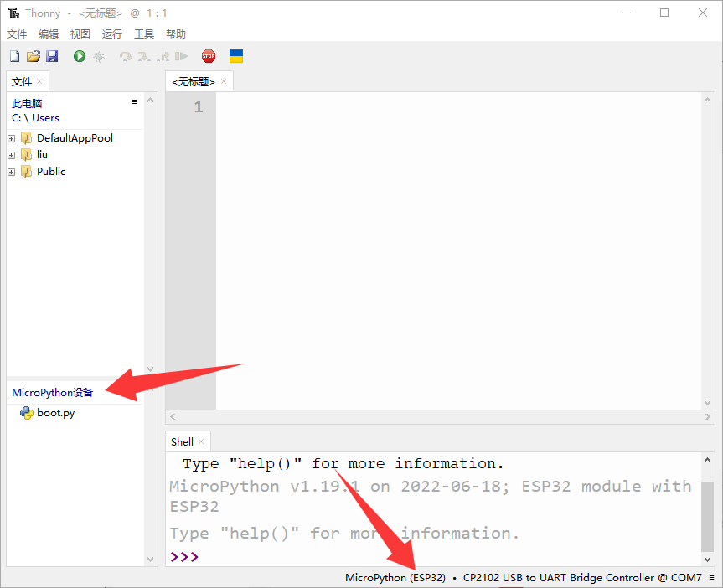Image resolution: width=723 pixels, height=588 pixels.
Task: Open local files panel options menu
Action: tap(134, 101)
